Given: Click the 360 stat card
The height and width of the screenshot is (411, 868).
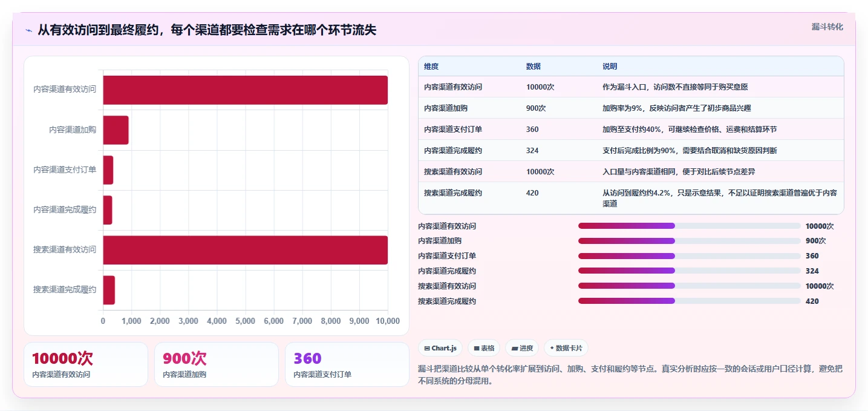Looking at the screenshot, I should [347, 364].
